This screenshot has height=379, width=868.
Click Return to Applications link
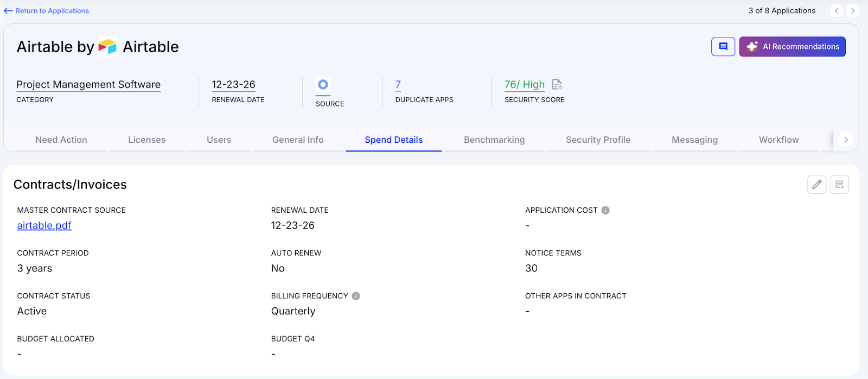[46, 11]
